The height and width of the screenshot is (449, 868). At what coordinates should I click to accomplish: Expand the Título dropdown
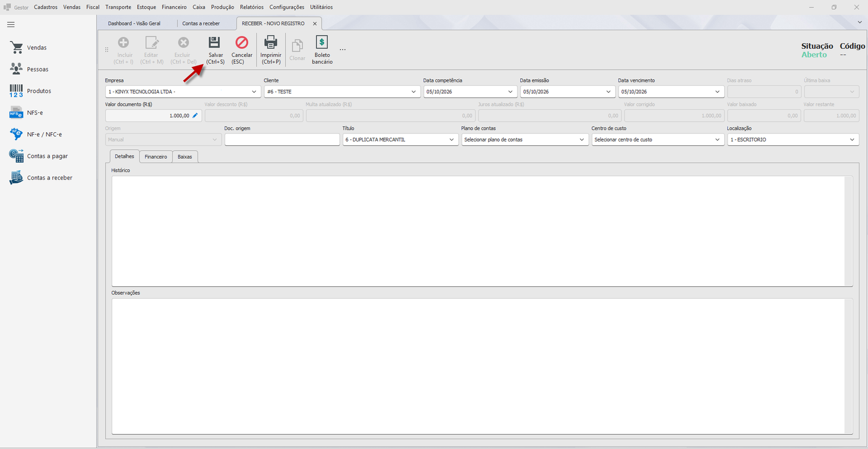[x=451, y=139]
